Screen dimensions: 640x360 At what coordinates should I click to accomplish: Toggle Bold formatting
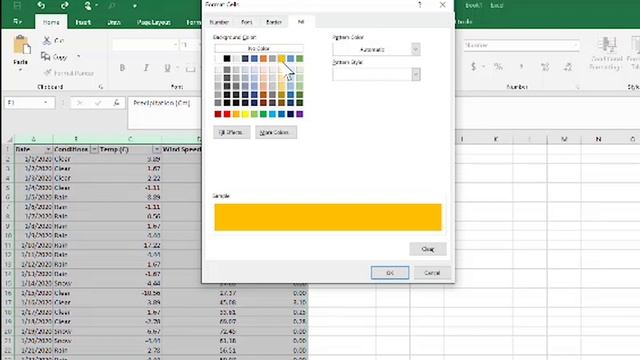point(122,68)
